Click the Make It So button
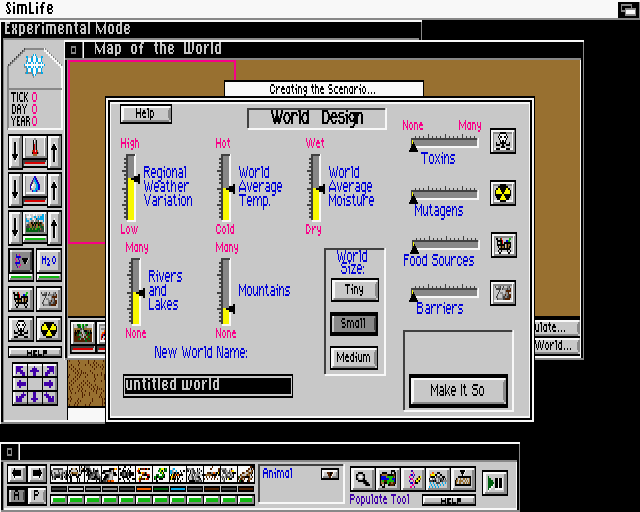This screenshot has height=512, width=640. pos(458,390)
